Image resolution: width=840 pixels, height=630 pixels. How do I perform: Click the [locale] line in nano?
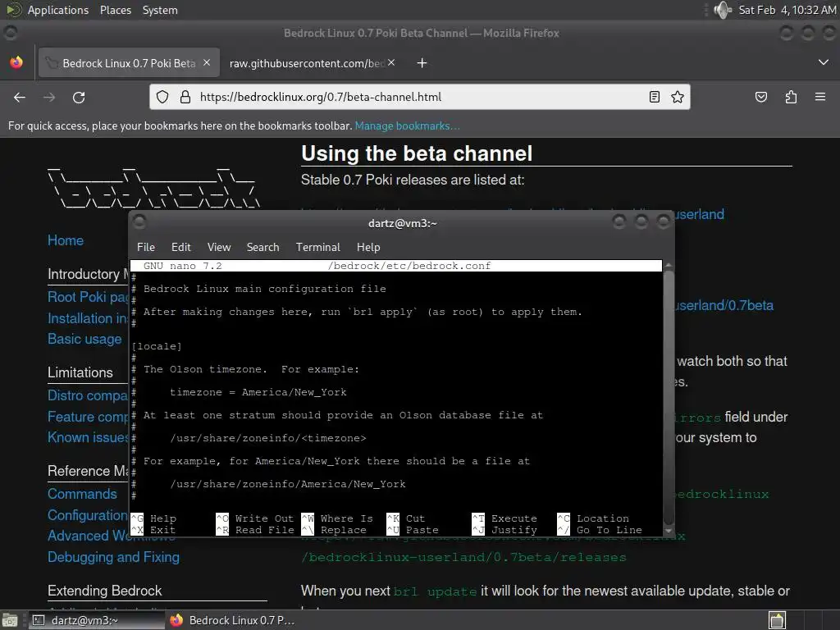157,346
